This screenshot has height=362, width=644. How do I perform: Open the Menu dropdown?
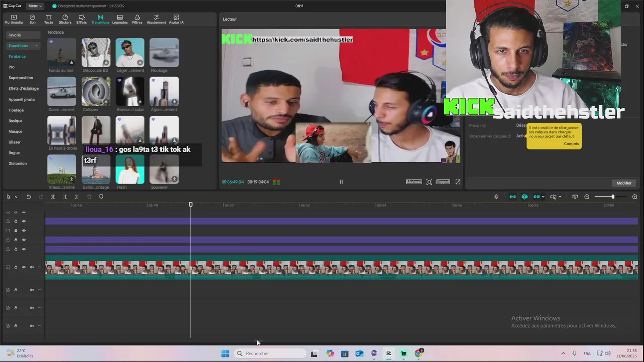(x=35, y=6)
